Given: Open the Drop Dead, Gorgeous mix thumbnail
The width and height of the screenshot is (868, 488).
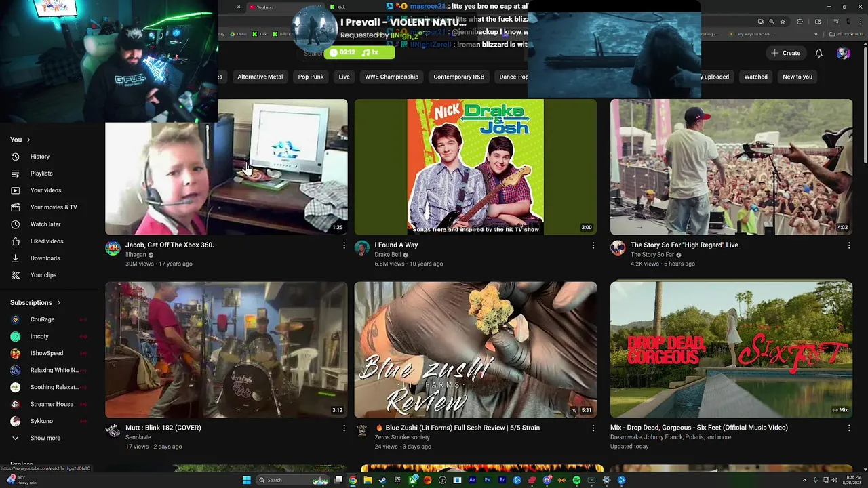Looking at the screenshot, I should pyautogui.click(x=731, y=350).
